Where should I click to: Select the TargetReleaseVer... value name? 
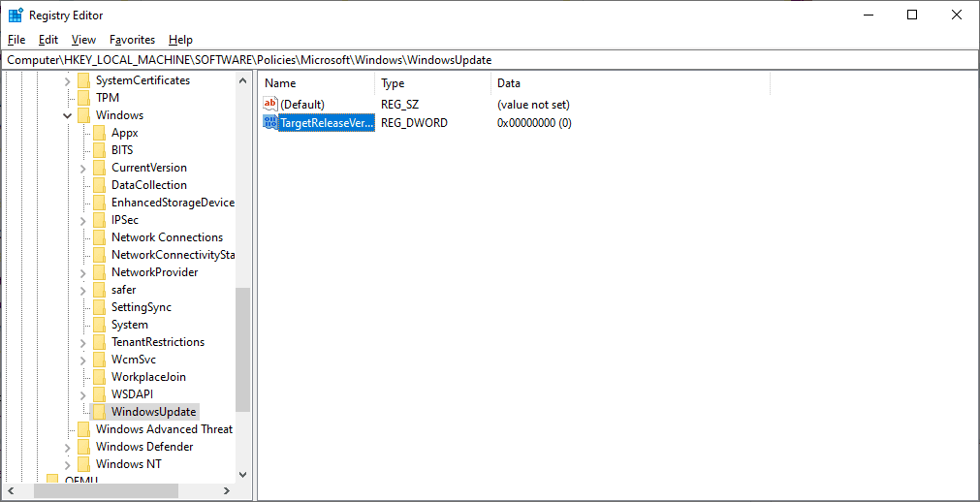[x=327, y=123]
